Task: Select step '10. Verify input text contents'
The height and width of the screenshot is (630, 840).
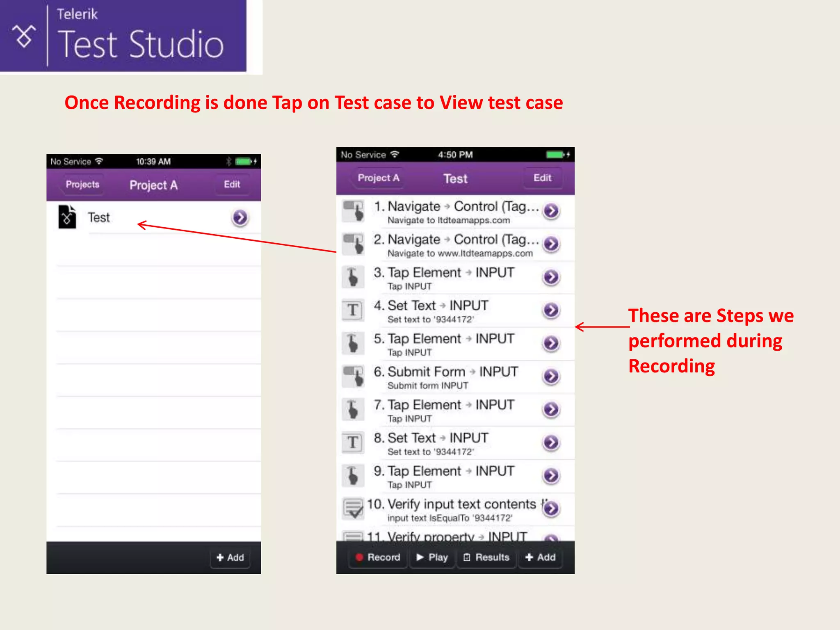Action: [x=452, y=504]
